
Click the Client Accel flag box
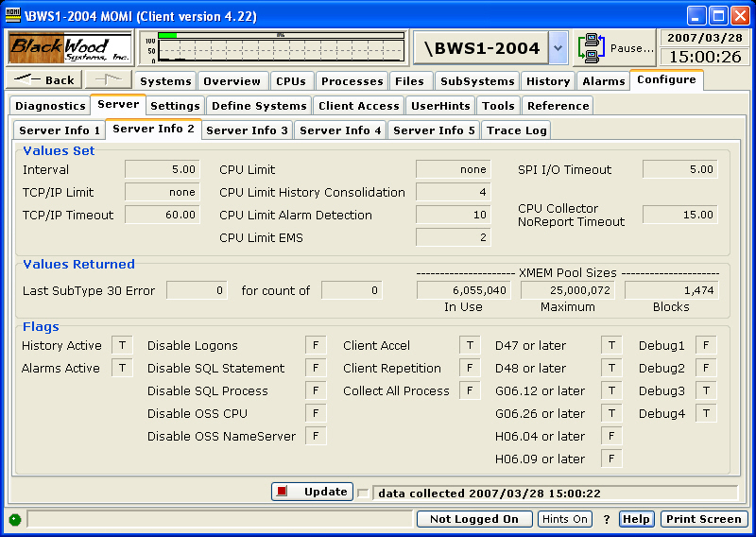point(470,345)
